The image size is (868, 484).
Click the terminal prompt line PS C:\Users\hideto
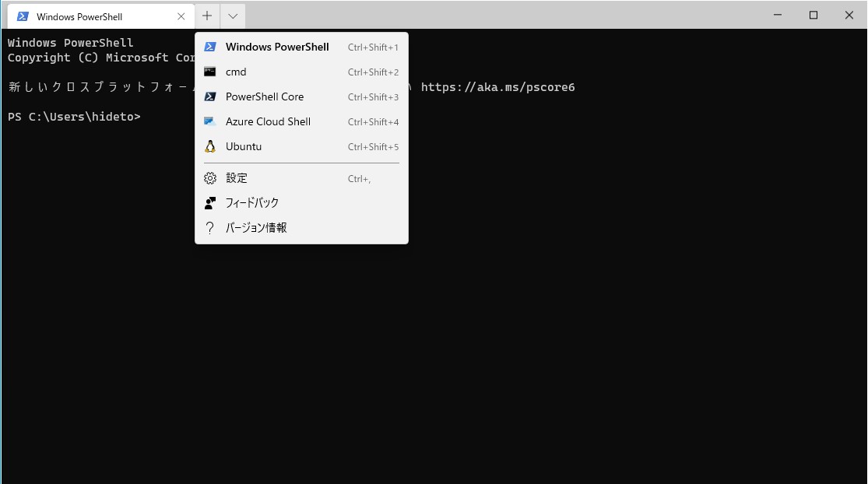coord(74,117)
